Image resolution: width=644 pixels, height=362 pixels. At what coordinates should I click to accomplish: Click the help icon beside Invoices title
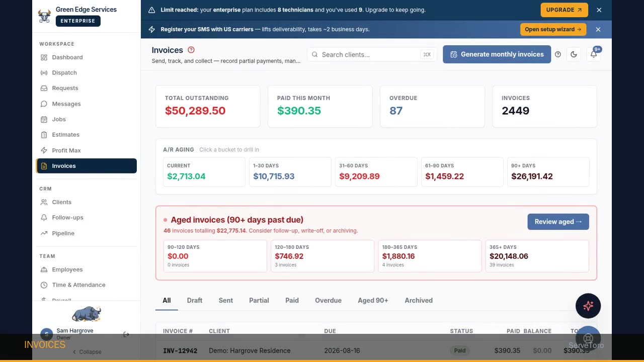(x=191, y=50)
